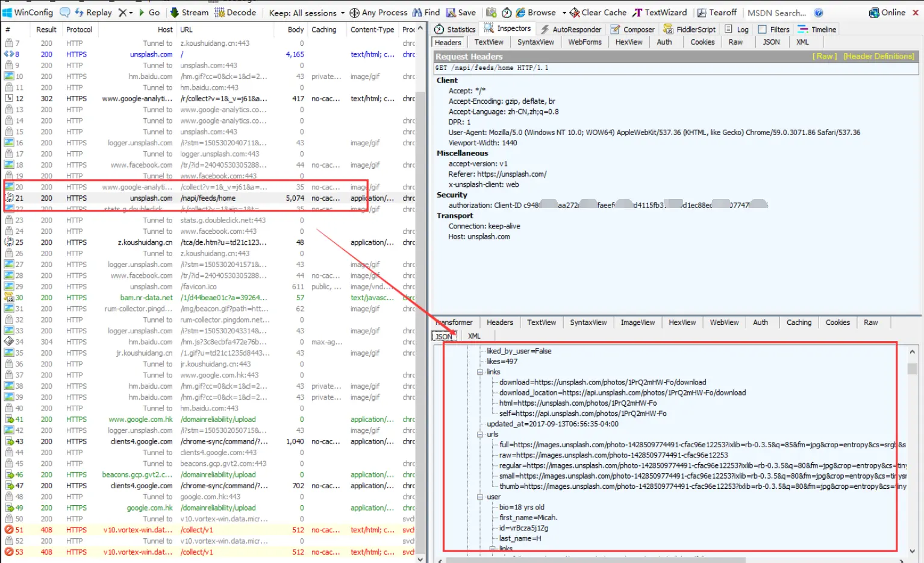Select the likes=497 node
Screen dimensions: 924x563
tap(502, 362)
